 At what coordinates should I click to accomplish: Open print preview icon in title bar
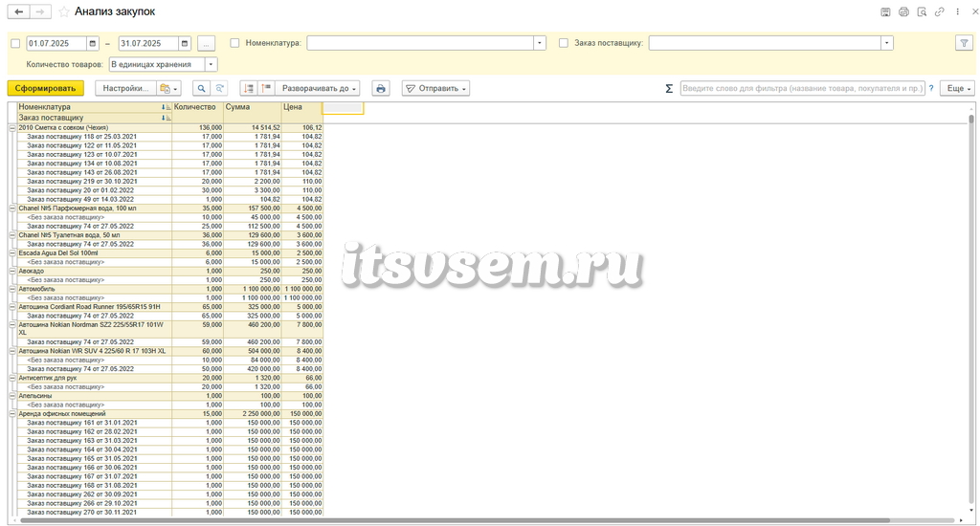[922, 11]
